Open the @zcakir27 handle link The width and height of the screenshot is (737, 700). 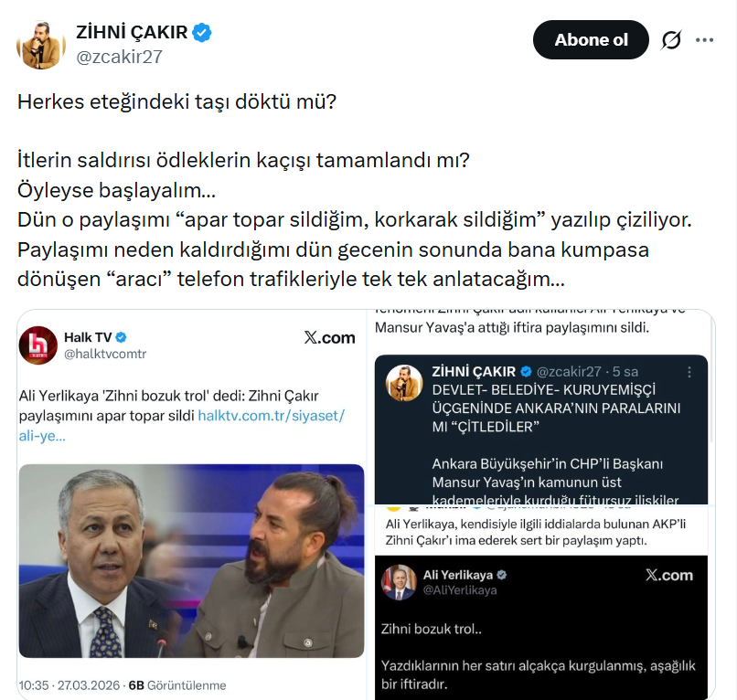click(119, 57)
